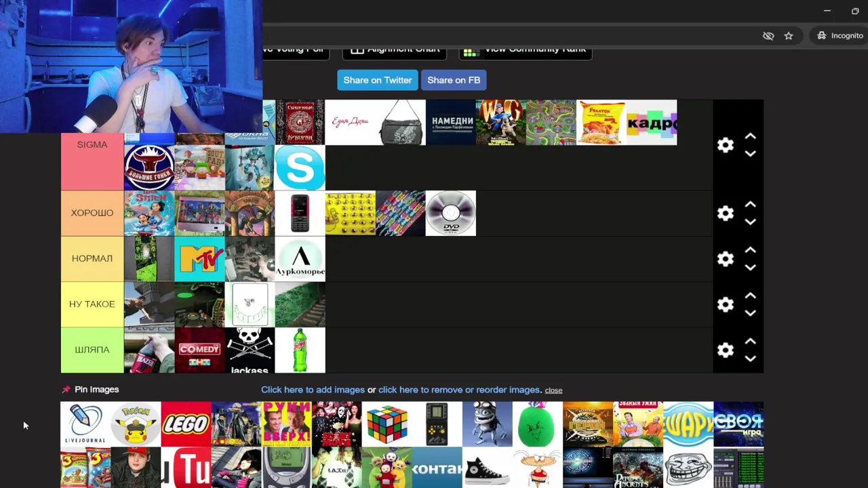
Task: Pick the Crazy Frog image from pool
Action: [487, 424]
